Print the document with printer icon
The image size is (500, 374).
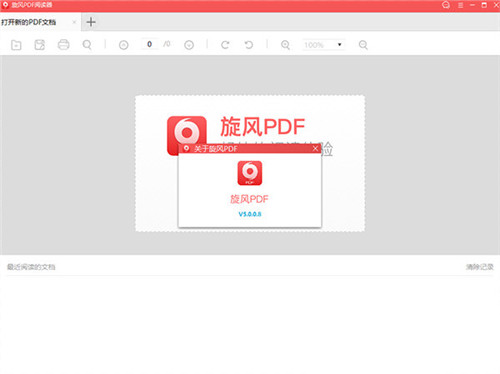pos(63,45)
